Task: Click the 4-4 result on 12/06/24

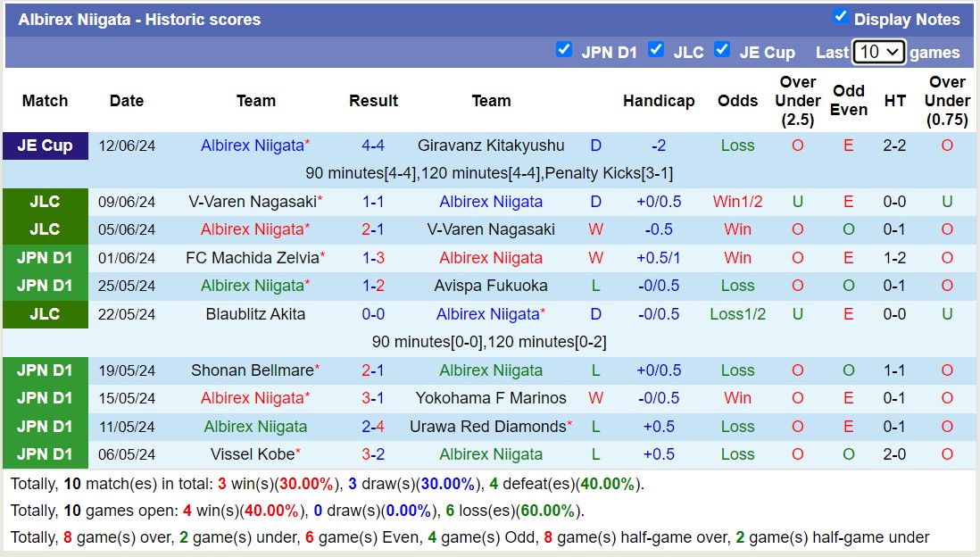Action: [373, 145]
